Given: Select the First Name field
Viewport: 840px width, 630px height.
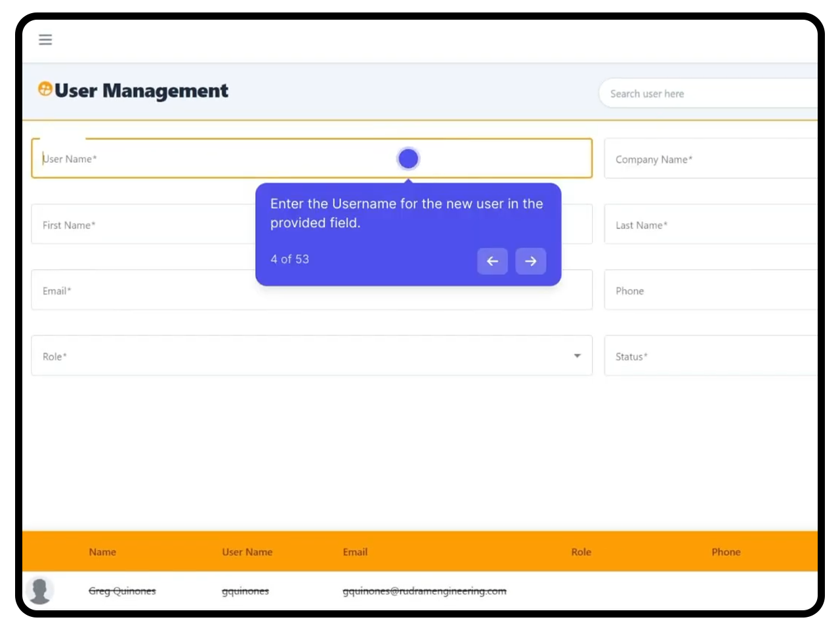Looking at the screenshot, I should click(x=143, y=224).
